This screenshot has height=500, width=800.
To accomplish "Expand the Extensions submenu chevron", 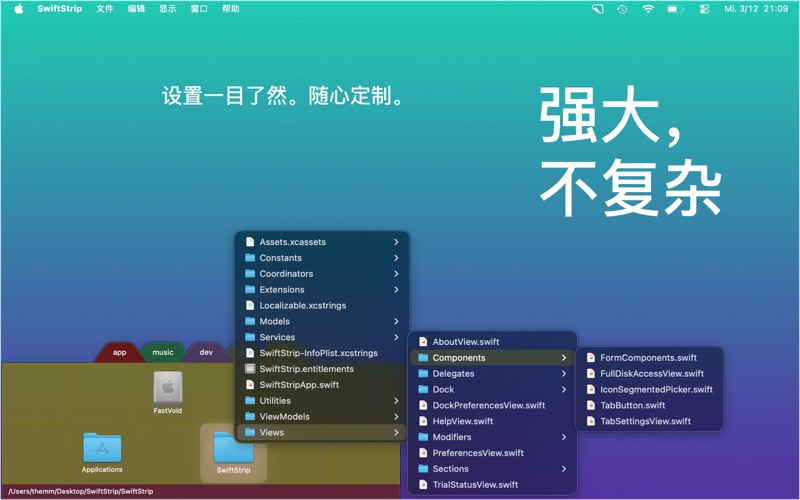I will coord(396,289).
